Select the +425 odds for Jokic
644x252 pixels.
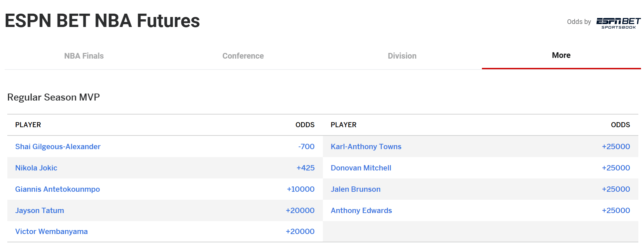click(x=306, y=168)
